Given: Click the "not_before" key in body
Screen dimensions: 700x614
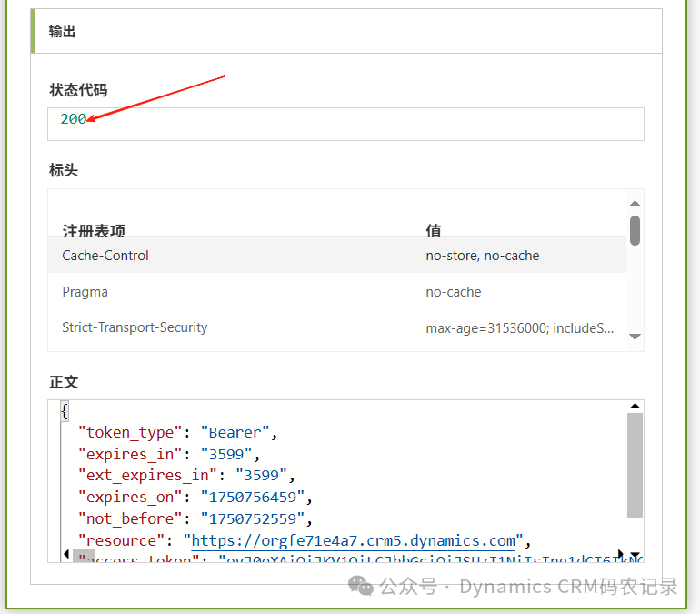Looking at the screenshot, I should [130, 518].
